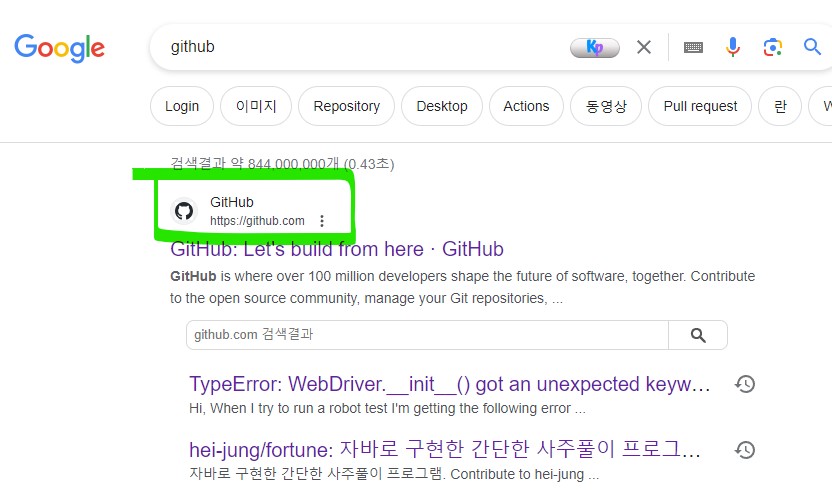Image resolution: width=832 pixels, height=503 pixels.
Task: Clear the search box with X icon
Action: point(644,47)
